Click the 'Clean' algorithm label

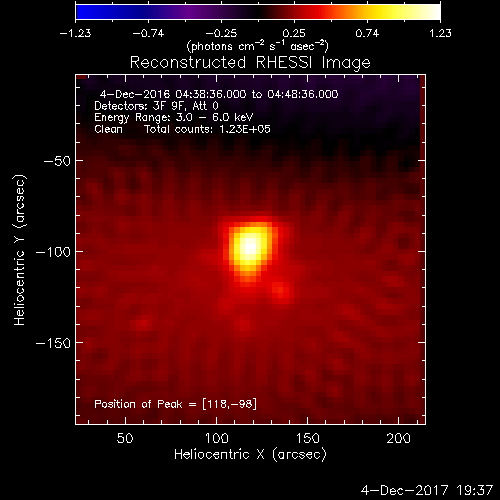(x=108, y=129)
